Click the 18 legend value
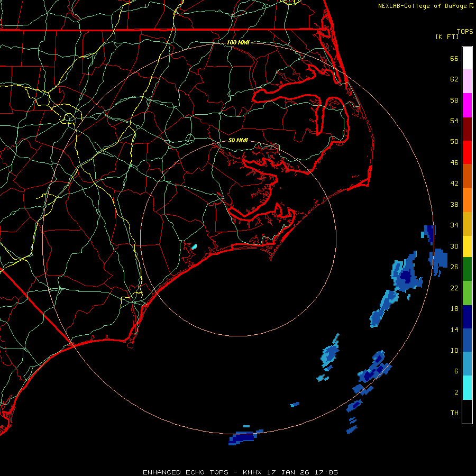 [x=454, y=309]
